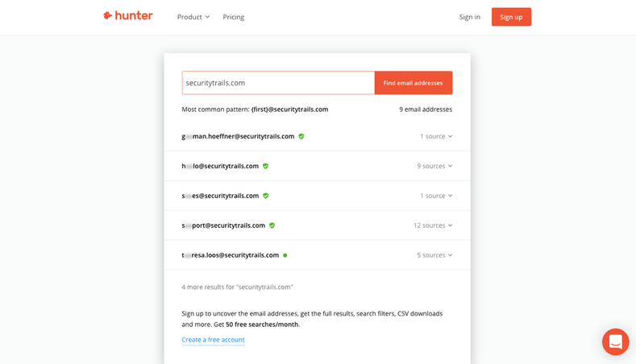Click the most common pattern text
Image resolution: width=636 pixels, height=364 pixels.
256,110
